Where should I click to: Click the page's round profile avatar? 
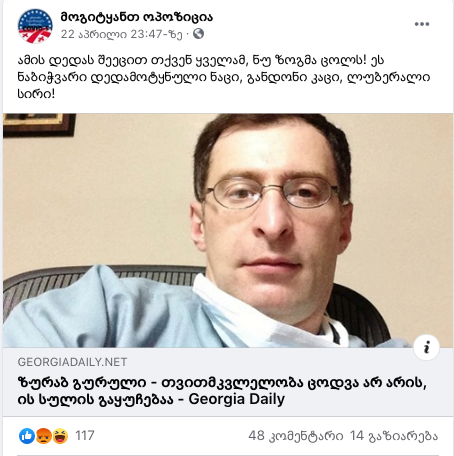(35, 26)
